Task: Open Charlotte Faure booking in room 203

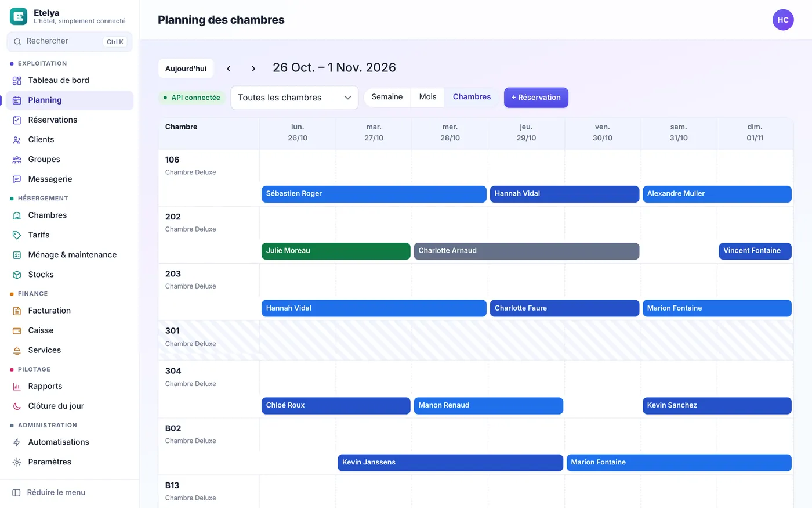Action: coord(564,308)
